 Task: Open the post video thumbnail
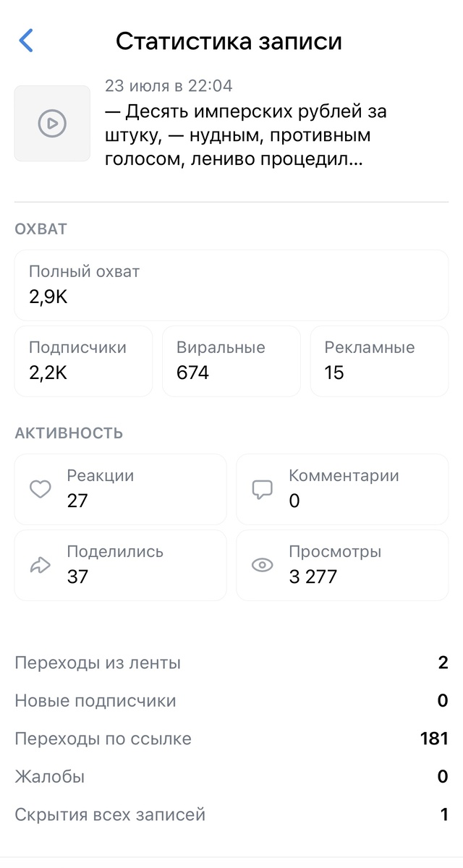coord(52,124)
